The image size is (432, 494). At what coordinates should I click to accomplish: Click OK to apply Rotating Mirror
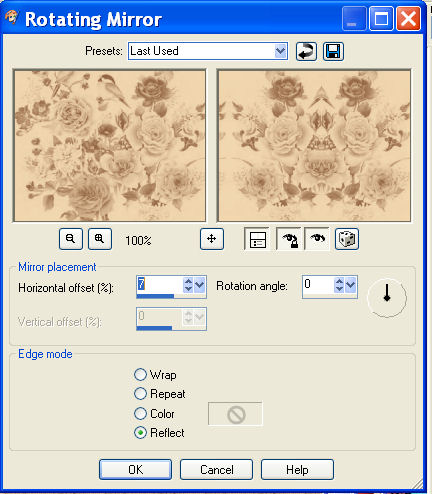click(136, 470)
